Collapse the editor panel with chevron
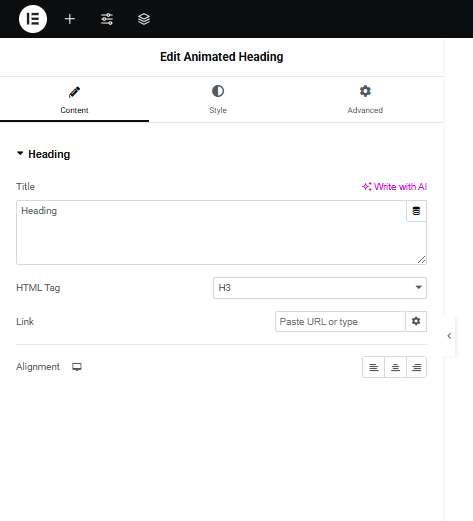 [x=449, y=336]
